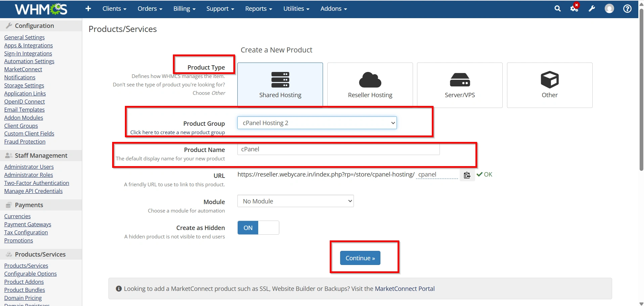
Task: Open Email Templates link
Action: coord(24,110)
